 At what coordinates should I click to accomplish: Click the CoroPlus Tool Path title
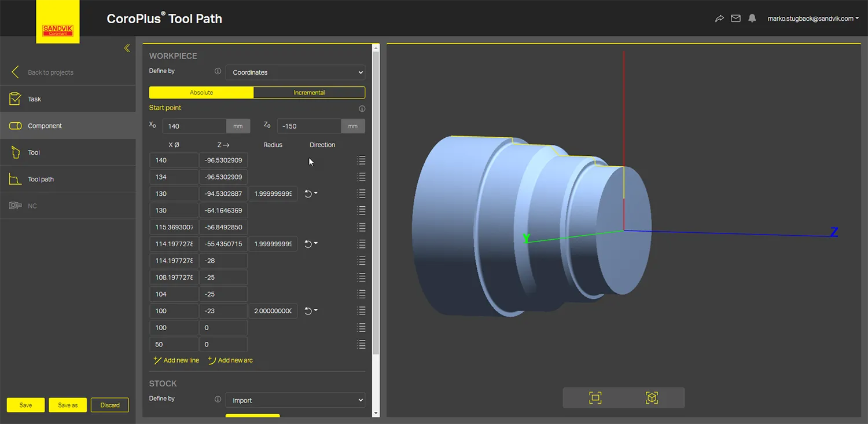pos(164,19)
